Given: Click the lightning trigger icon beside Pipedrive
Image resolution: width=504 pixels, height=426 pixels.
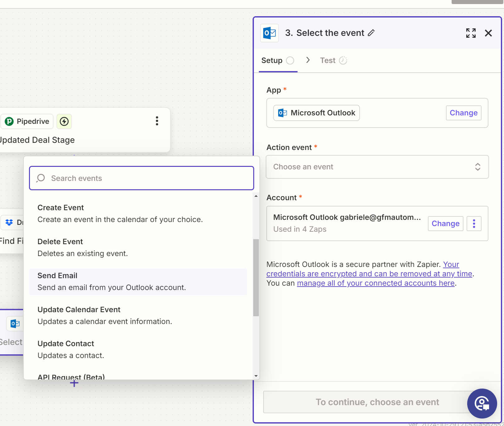Looking at the screenshot, I should (64, 121).
